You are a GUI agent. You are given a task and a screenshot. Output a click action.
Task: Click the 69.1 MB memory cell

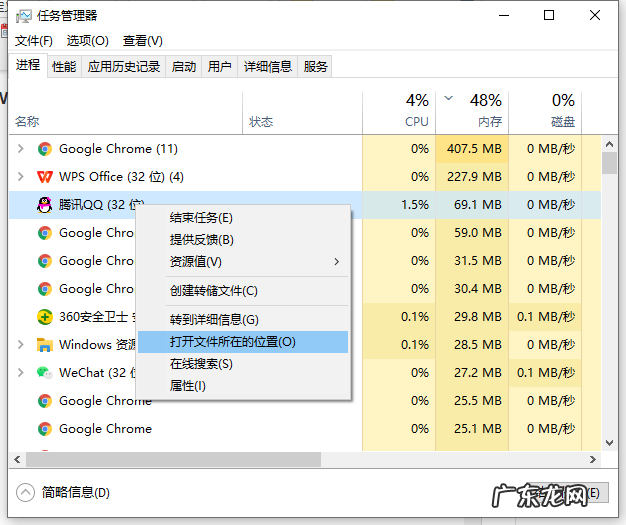pos(472,205)
